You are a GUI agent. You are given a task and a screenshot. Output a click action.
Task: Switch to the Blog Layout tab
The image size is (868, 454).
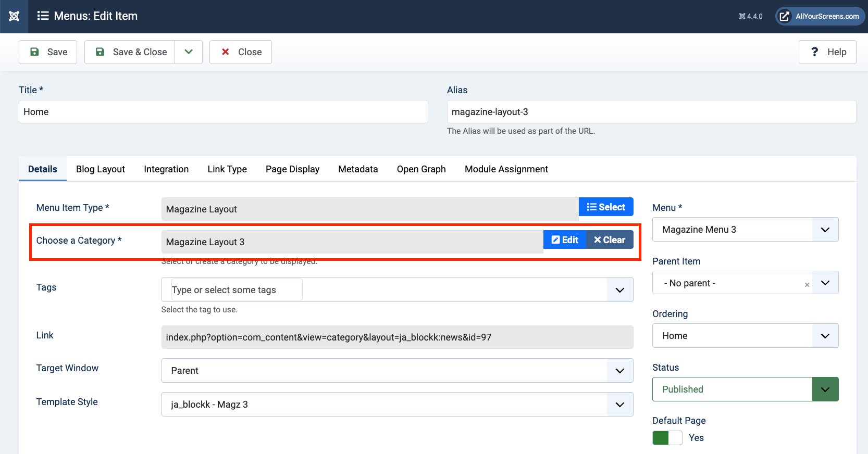(x=101, y=169)
